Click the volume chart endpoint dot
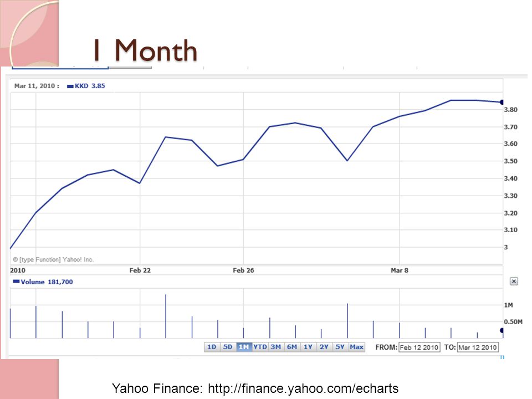 click(x=502, y=330)
